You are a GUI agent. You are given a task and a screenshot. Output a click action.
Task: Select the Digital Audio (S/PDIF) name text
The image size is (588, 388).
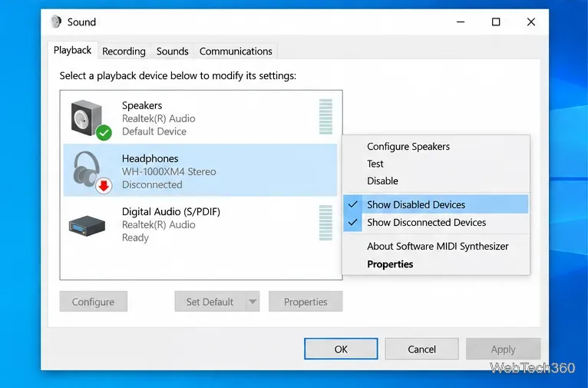[171, 211]
